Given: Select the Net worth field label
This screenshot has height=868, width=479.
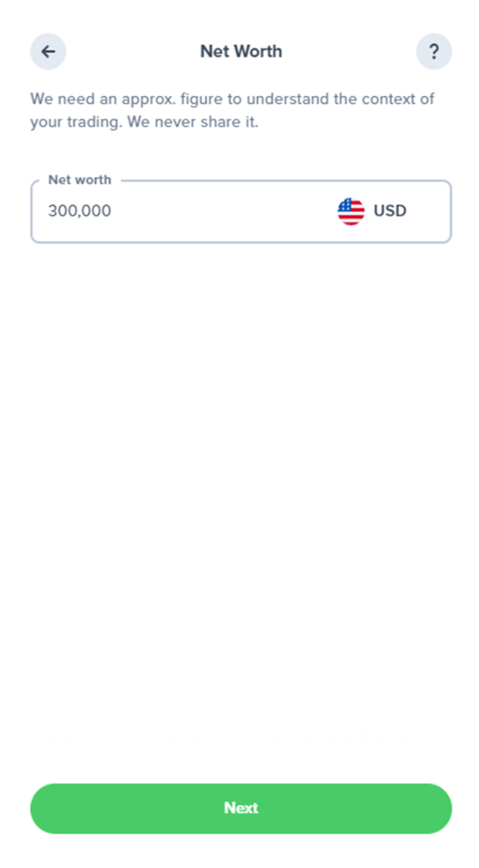Looking at the screenshot, I should [x=80, y=180].
